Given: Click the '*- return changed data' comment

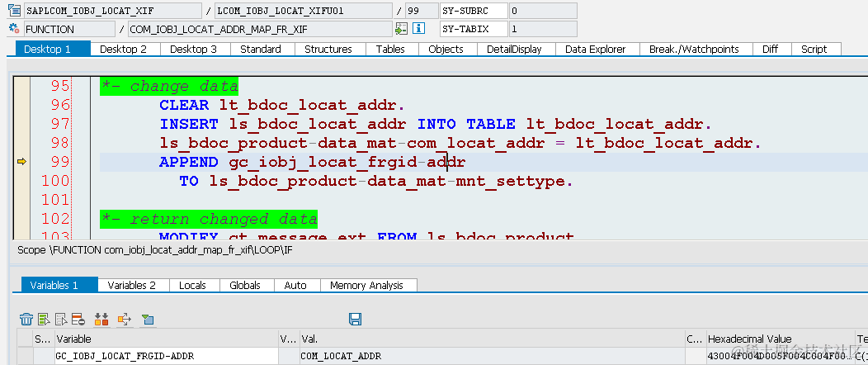Looking at the screenshot, I should click(x=209, y=219).
